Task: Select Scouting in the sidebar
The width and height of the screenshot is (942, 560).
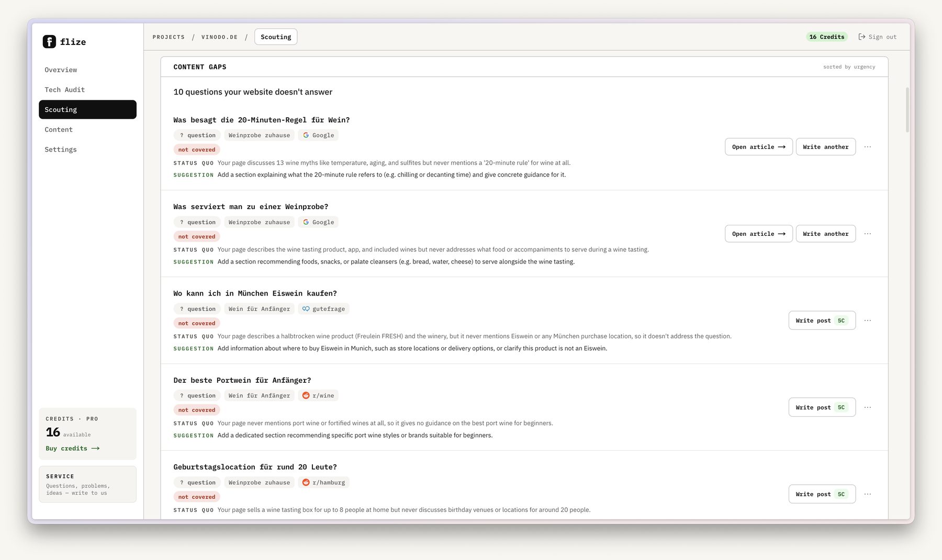Action: point(87,109)
